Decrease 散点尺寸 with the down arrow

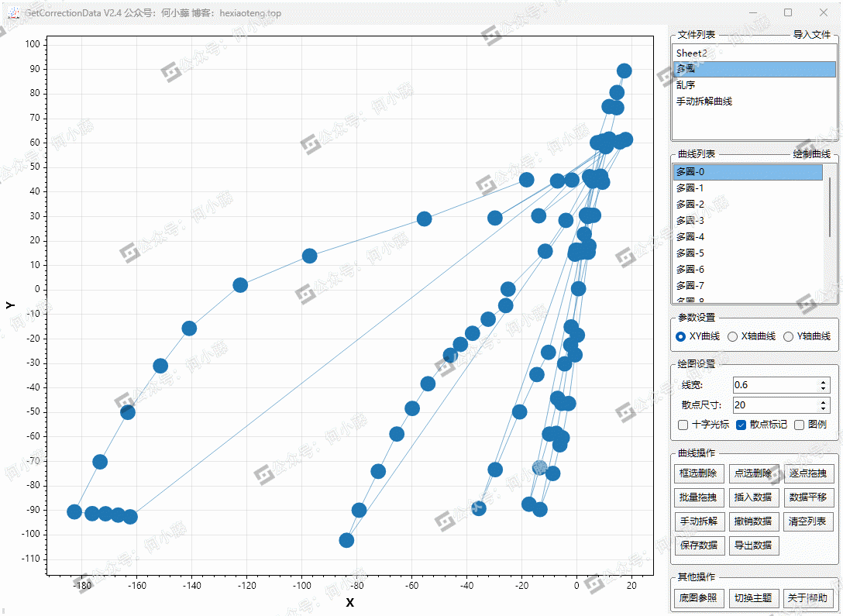[824, 408]
